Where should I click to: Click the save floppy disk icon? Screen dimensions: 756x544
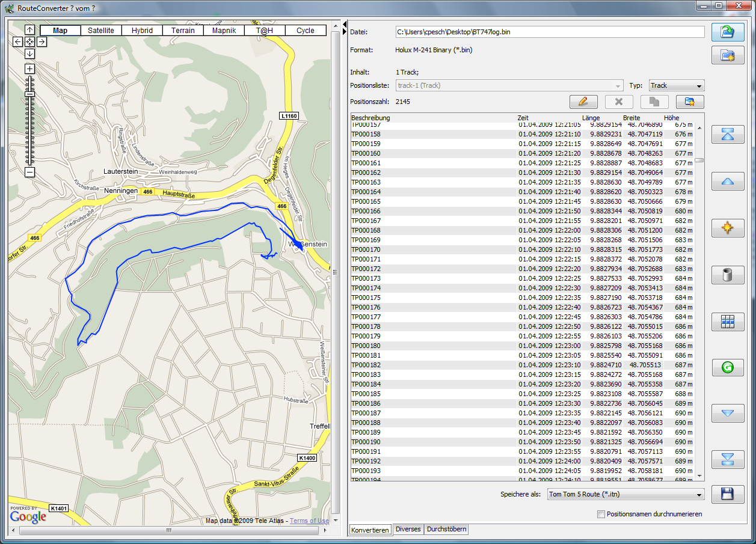727,494
